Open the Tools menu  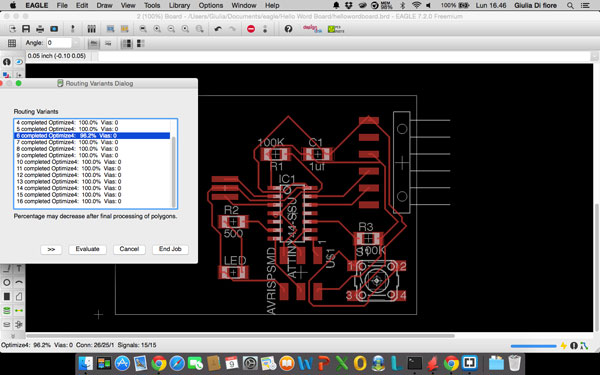point(152,5)
